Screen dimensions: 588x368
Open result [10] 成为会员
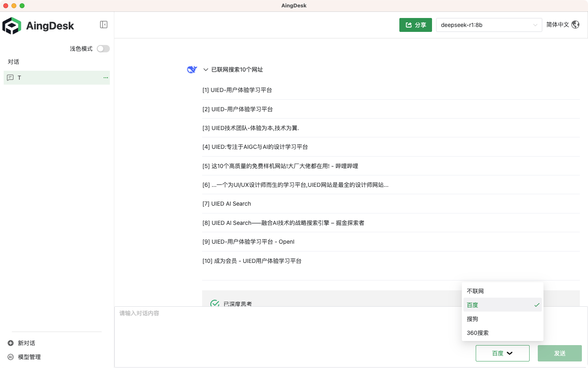pos(252,261)
